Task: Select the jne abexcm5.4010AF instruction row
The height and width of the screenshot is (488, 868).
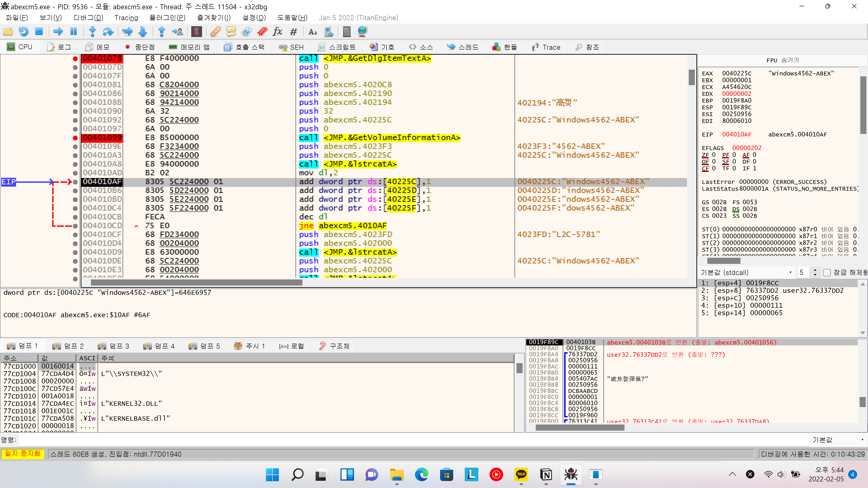Action: click(x=384, y=226)
